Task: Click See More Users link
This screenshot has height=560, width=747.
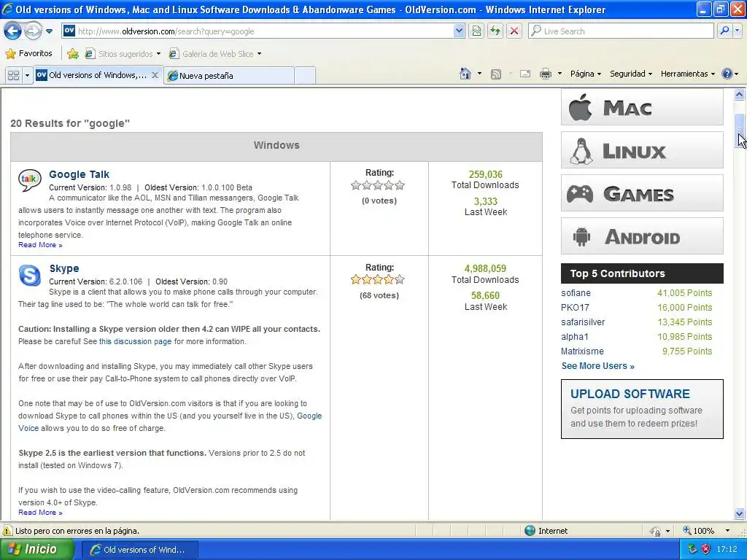Action: click(598, 366)
